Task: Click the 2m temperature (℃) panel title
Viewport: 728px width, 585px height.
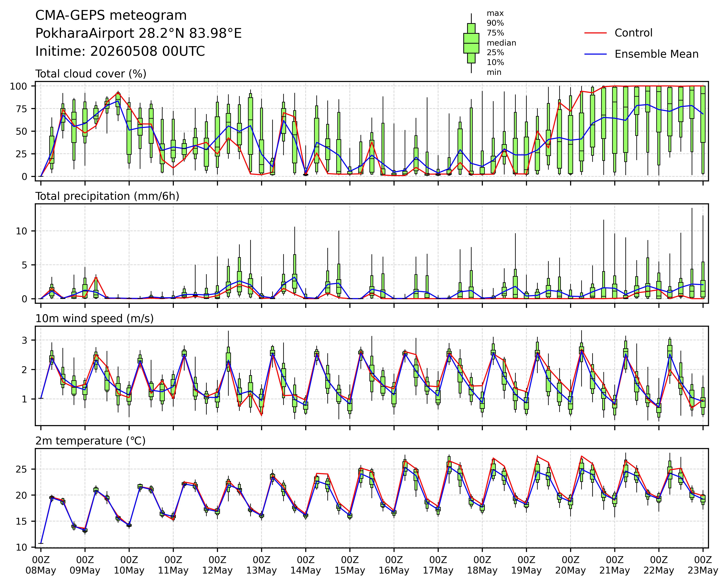Action: point(91,441)
